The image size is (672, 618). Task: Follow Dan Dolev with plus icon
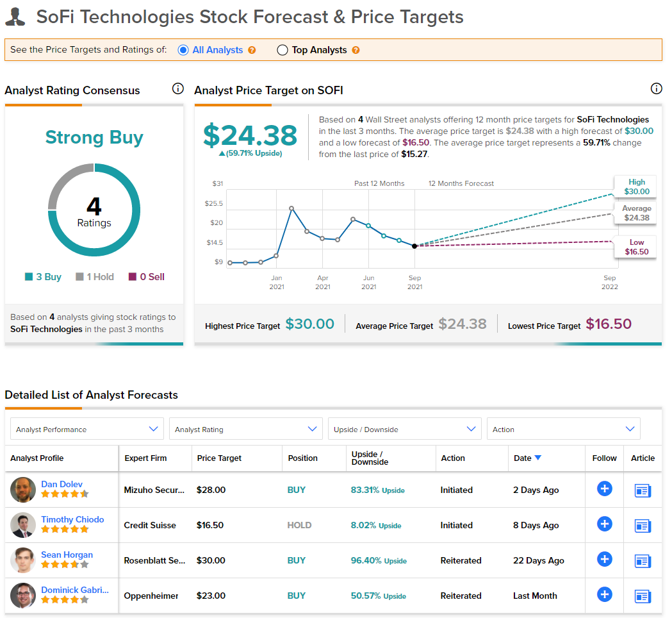[604, 489]
